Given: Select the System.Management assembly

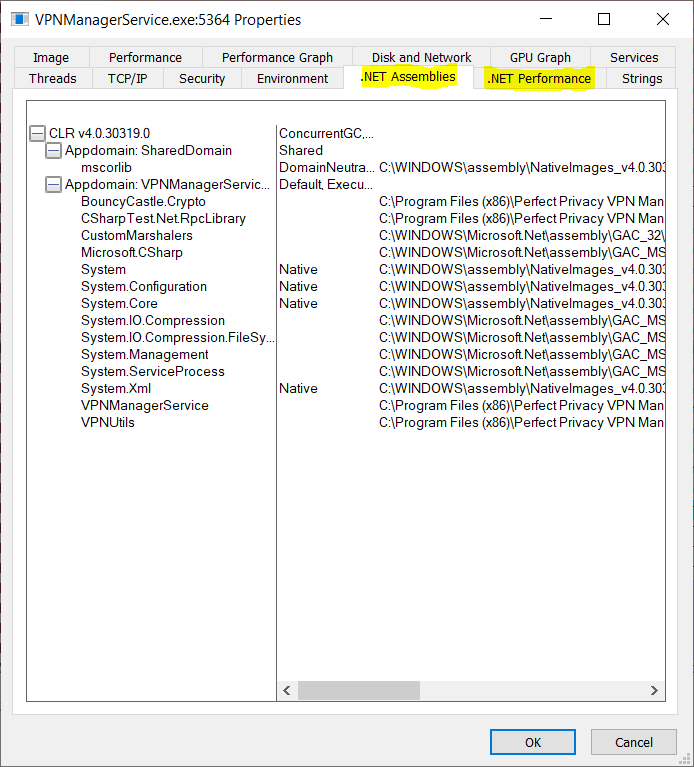Looking at the screenshot, I should click(145, 354).
